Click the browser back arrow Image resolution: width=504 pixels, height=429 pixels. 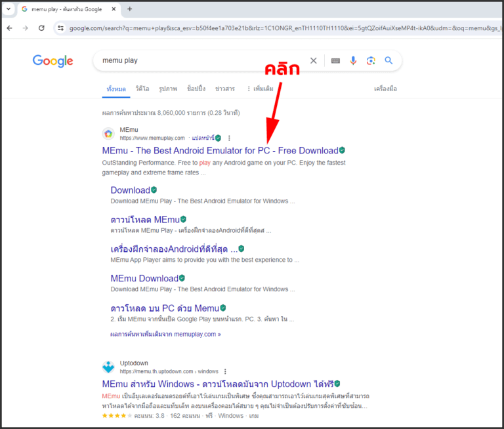9,28
